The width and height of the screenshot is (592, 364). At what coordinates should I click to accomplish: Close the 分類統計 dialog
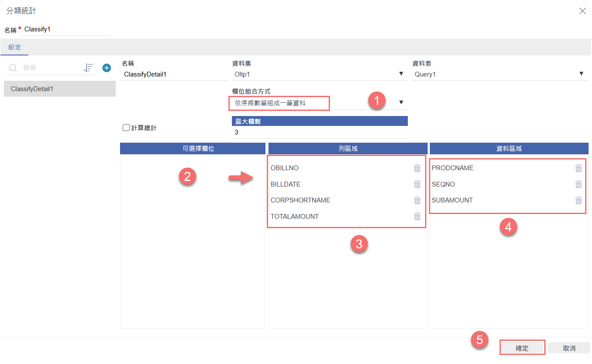[x=582, y=11]
